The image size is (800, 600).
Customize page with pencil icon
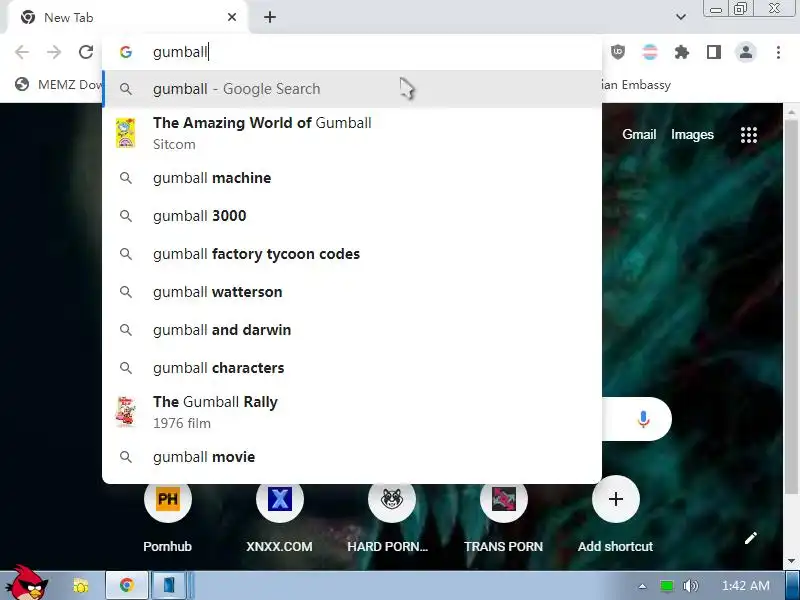[x=751, y=538]
